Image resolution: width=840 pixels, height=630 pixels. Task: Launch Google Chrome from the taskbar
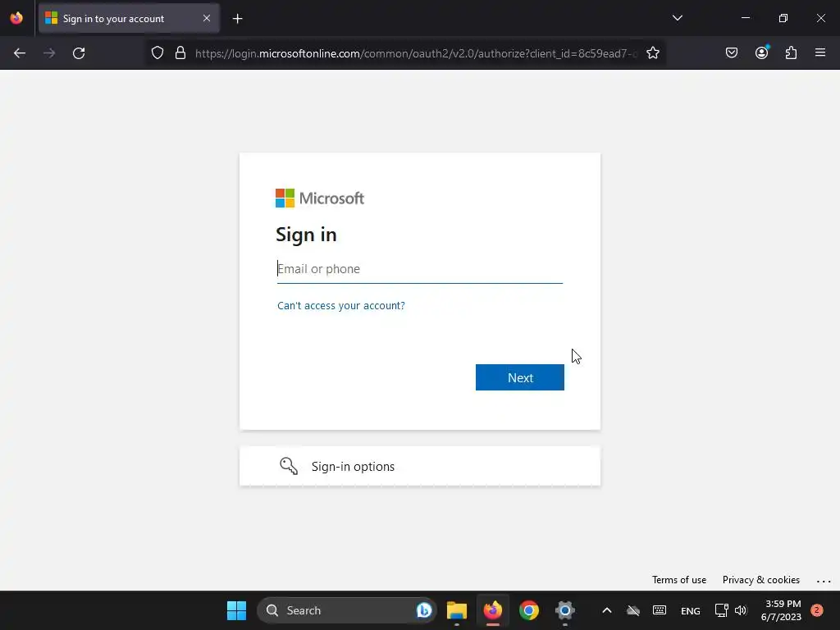pyautogui.click(x=529, y=610)
